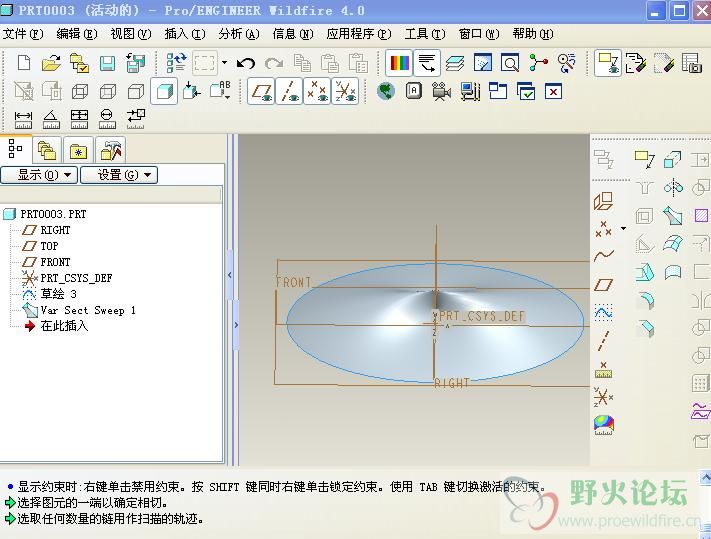Open a file with folder icon
The image size is (711, 539).
(51, 63)
